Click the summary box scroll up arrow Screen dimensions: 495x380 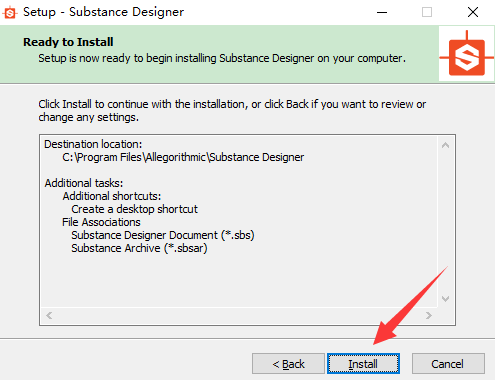click(x=446, y=145)
